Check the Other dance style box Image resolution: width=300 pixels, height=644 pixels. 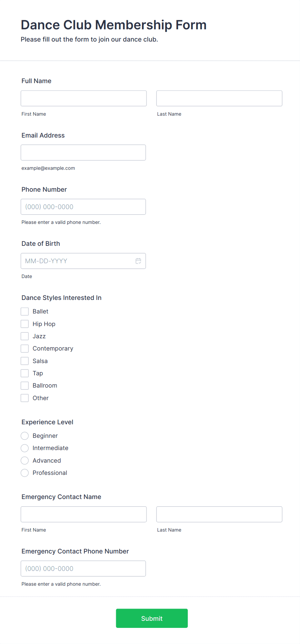click(25, 398)
